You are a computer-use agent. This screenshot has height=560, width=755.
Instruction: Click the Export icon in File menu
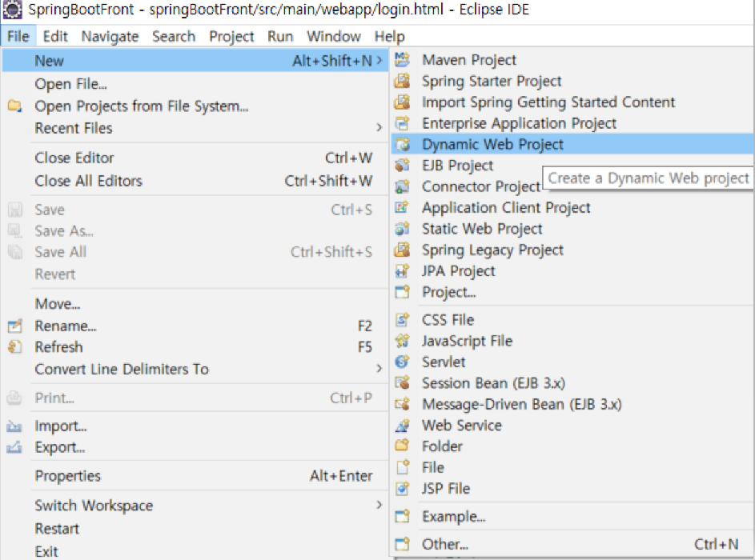15,447
